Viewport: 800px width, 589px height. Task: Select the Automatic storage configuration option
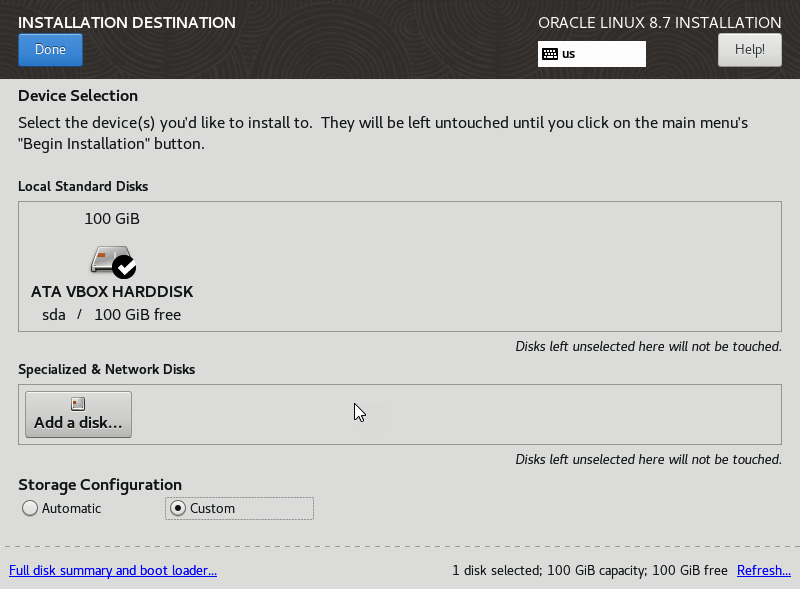coord(61,508)
